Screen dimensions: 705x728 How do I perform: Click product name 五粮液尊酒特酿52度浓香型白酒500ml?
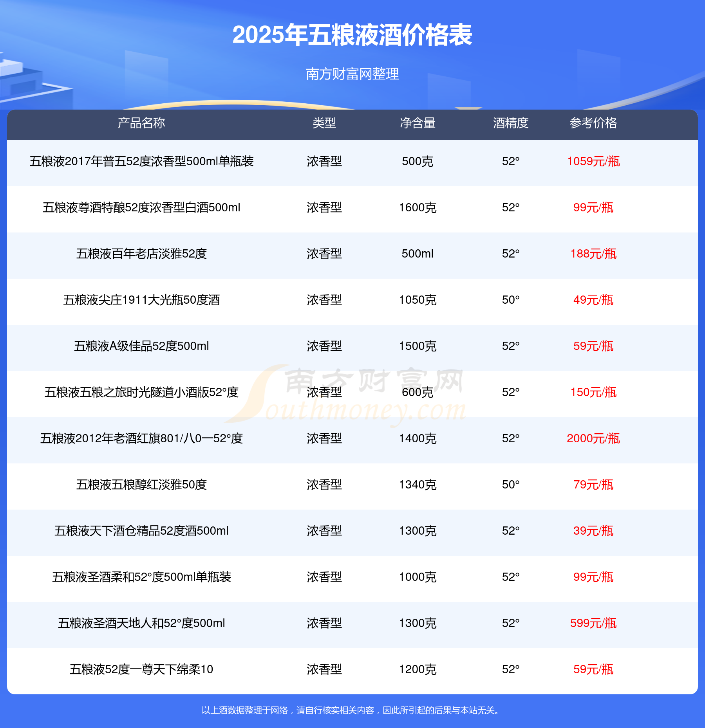(141, 207)
